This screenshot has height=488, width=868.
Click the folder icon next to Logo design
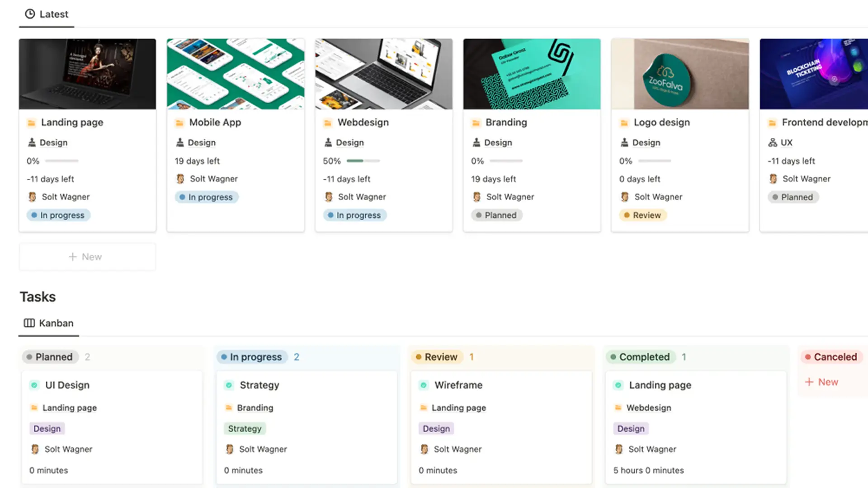click(624, 123)
